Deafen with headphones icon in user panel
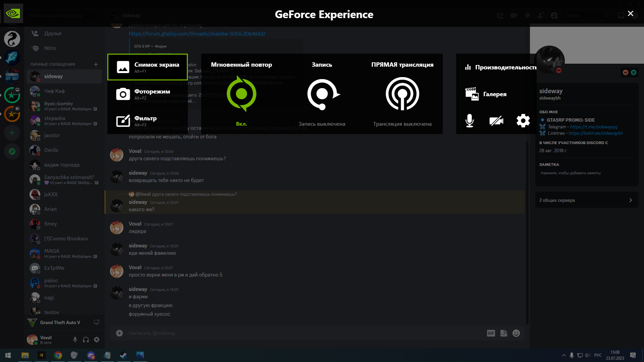Viewport: 644px width, 362px height. tap(86, 340)
